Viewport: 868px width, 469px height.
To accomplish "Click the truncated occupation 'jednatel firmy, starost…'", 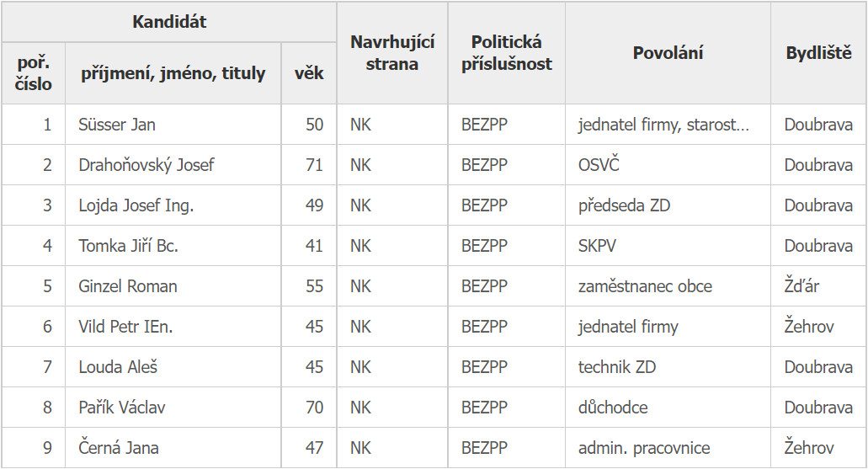I will click(663, 125).
